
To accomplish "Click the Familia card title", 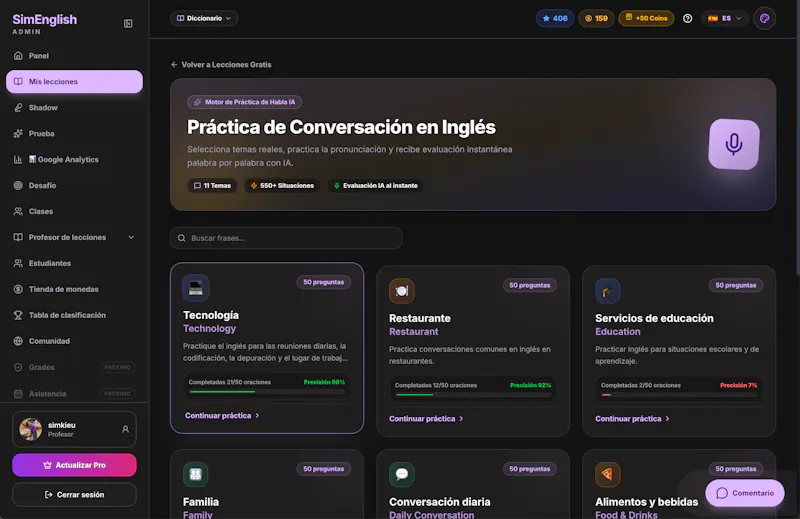I will coord(201,502).
